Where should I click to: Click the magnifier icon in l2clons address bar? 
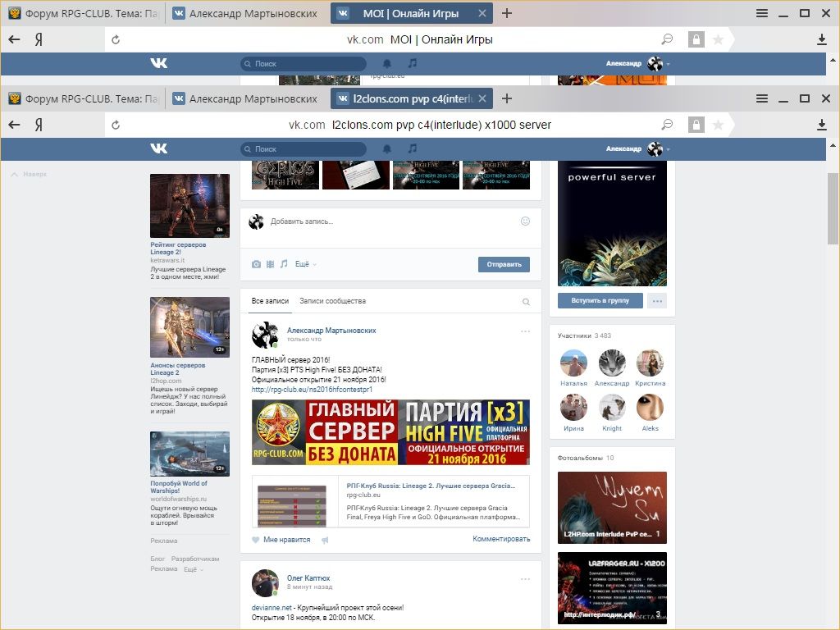coord(667,125)
